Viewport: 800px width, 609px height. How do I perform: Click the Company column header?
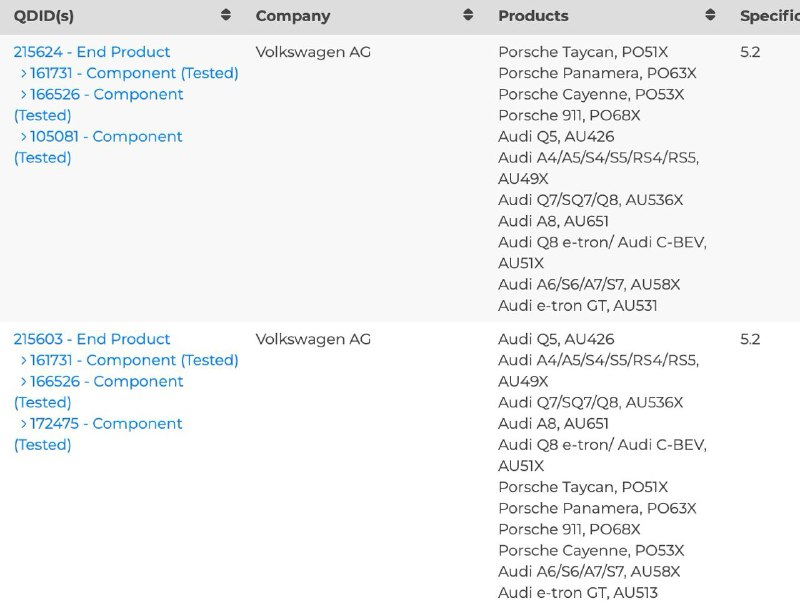coord(293,16)
